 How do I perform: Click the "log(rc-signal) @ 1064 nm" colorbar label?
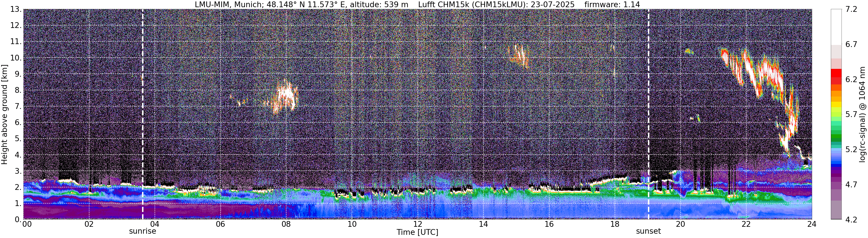tap(862, 115)
